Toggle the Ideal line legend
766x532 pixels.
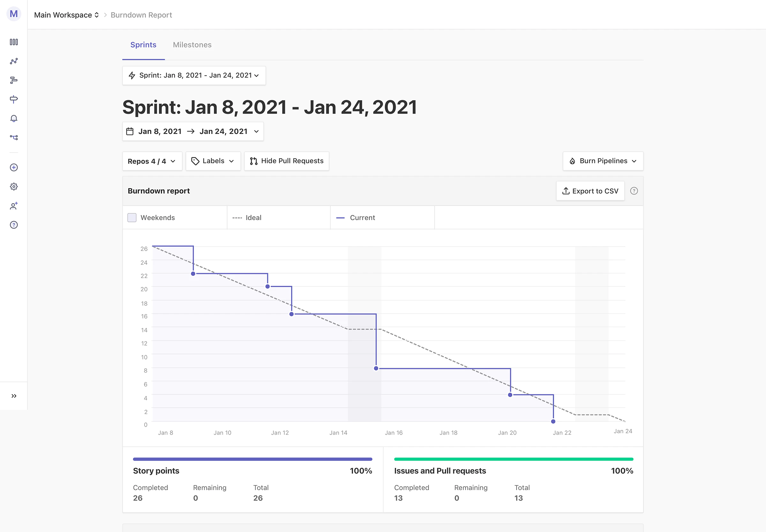247,218
